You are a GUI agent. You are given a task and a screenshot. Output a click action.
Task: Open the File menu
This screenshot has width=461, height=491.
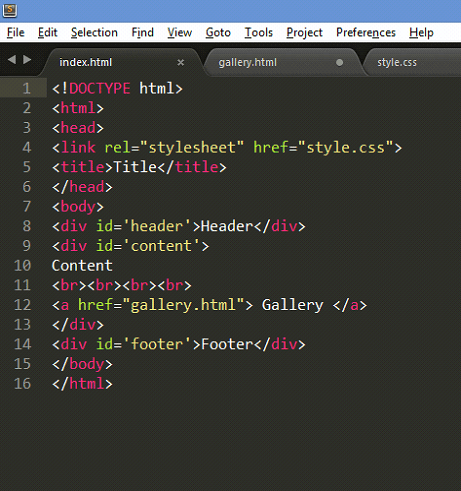[16, 32]
